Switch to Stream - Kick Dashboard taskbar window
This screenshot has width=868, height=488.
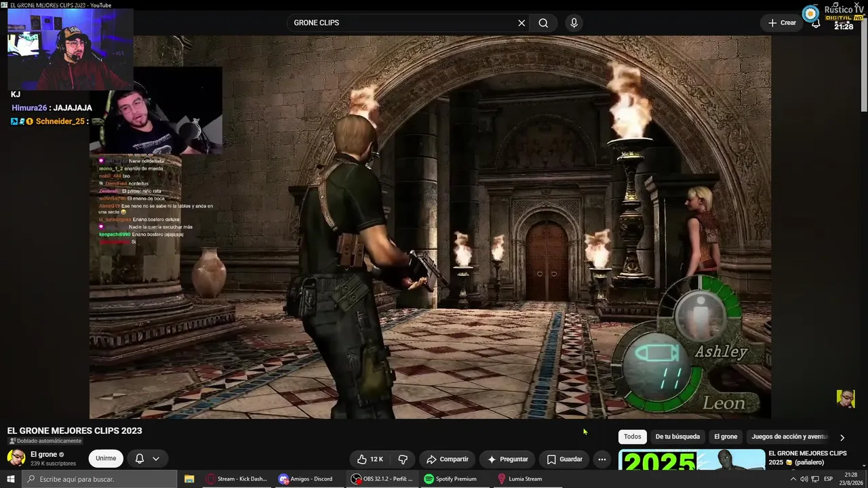click(237, 479)
